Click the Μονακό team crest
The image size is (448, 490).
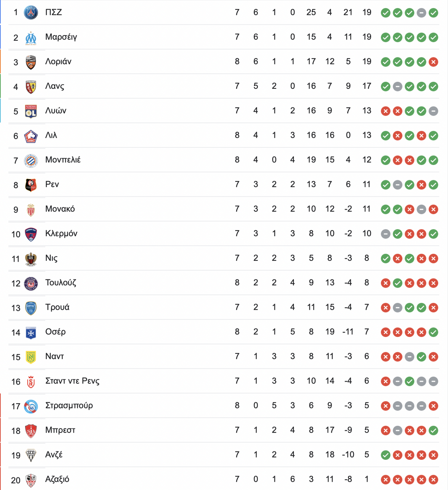pyautogui.click(x=31, y=210)
